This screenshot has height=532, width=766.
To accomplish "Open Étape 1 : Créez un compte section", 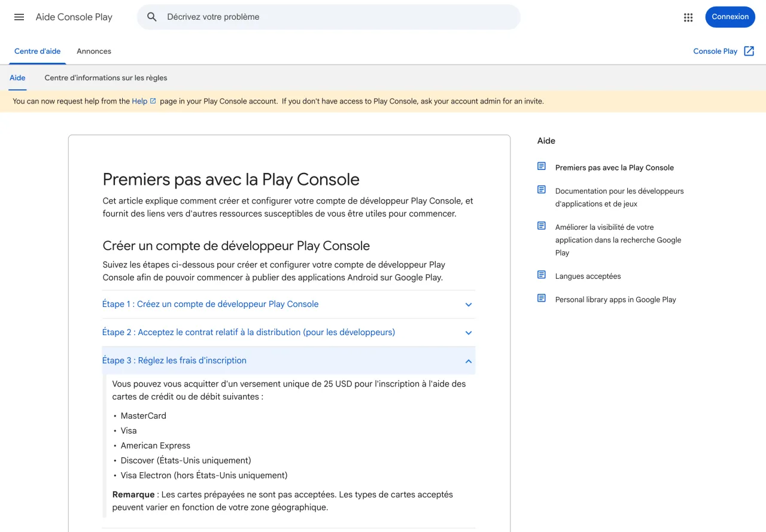I will [x=210, y=304].
